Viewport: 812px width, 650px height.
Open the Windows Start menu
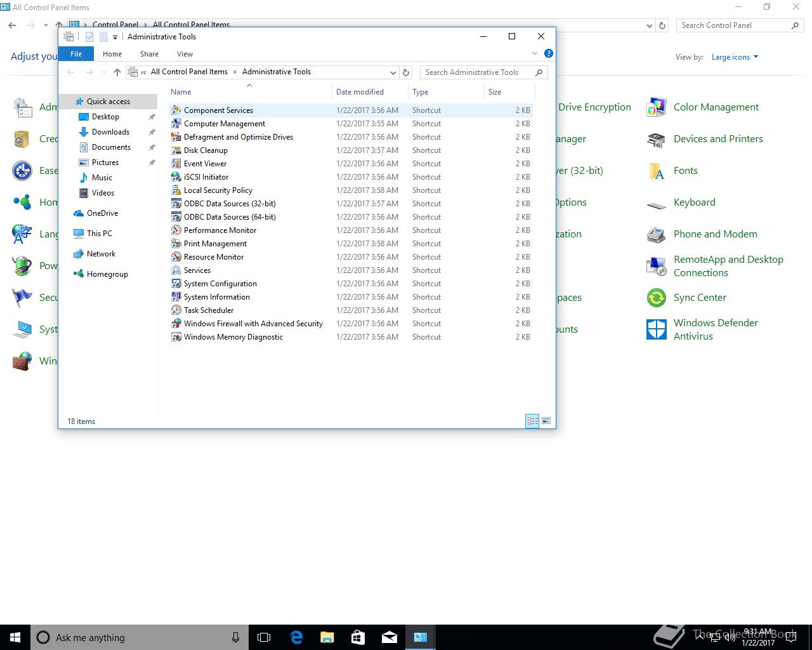[15, 637]
